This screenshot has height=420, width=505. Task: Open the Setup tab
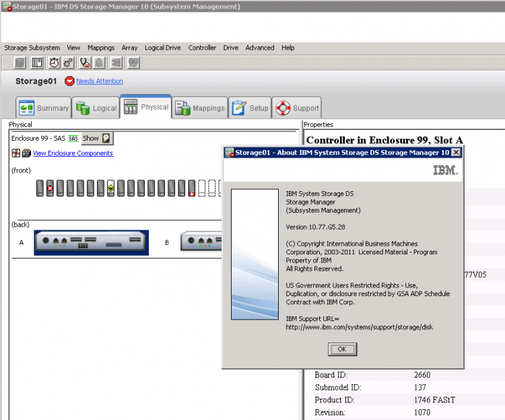tap(250, 108)
